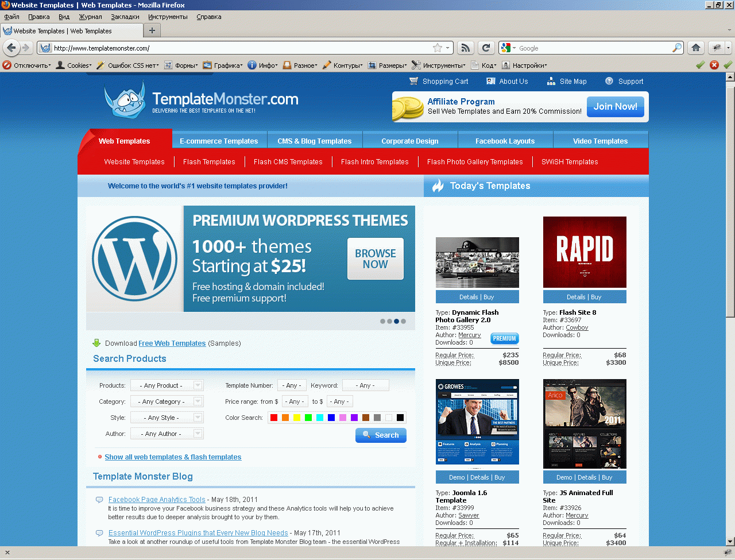Click the Keyword input field
735x560 pixels.
366,385
